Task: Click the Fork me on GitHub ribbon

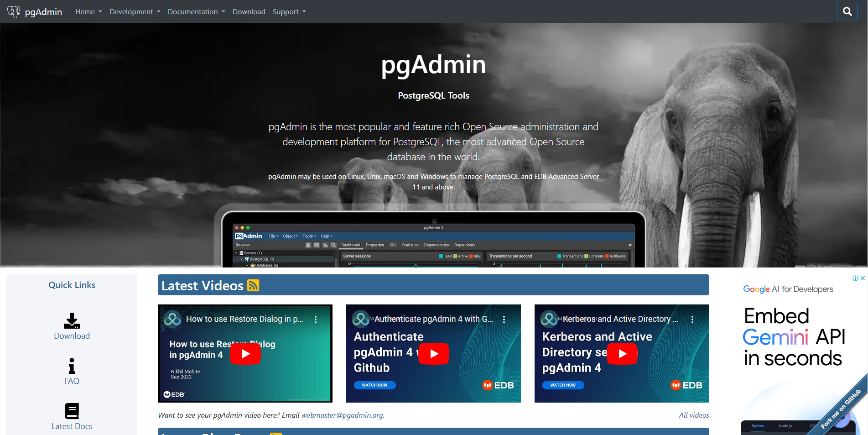Action: pos(840,409)
